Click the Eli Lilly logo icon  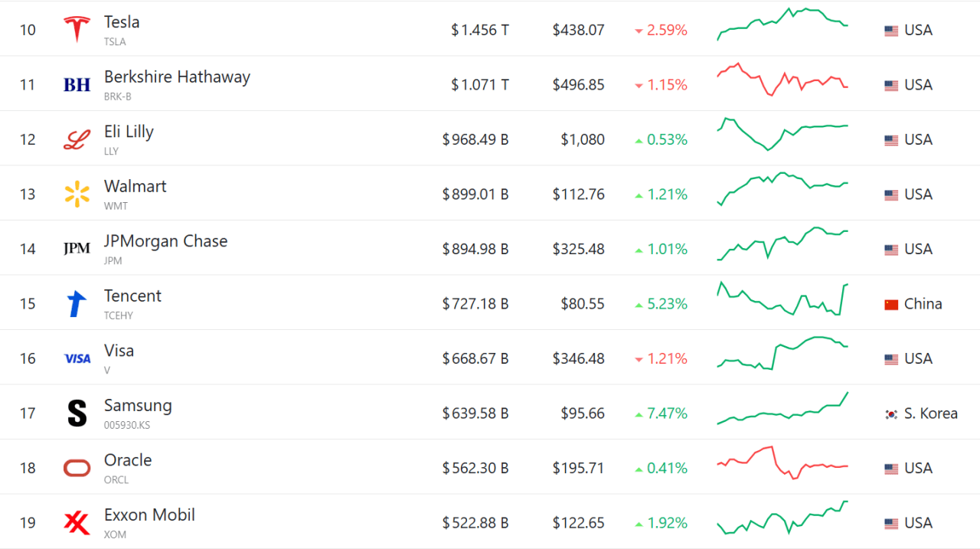click(77, 139)
